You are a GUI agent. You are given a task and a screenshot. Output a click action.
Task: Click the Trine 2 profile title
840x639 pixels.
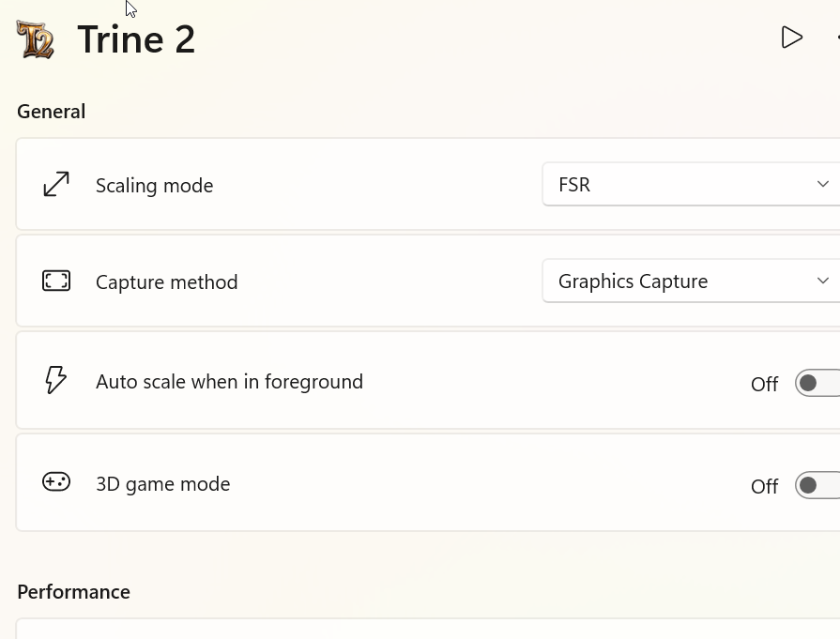[136, 39]
